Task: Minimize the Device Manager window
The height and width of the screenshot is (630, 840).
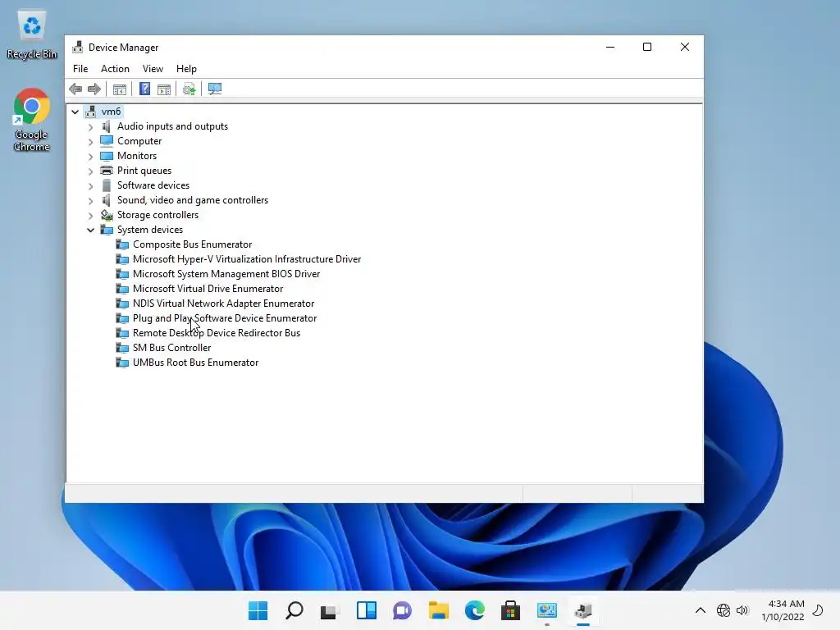Action: click(610, 47)
